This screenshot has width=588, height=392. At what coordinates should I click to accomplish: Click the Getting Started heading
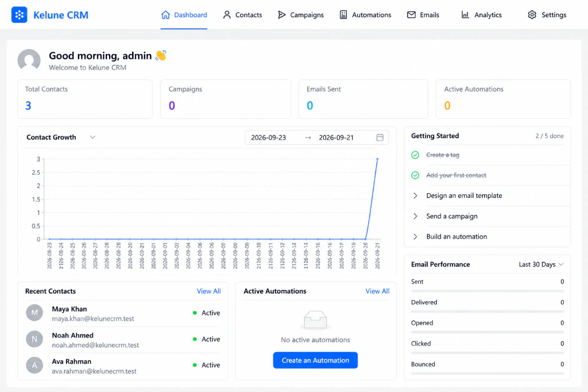pos(435,136)
